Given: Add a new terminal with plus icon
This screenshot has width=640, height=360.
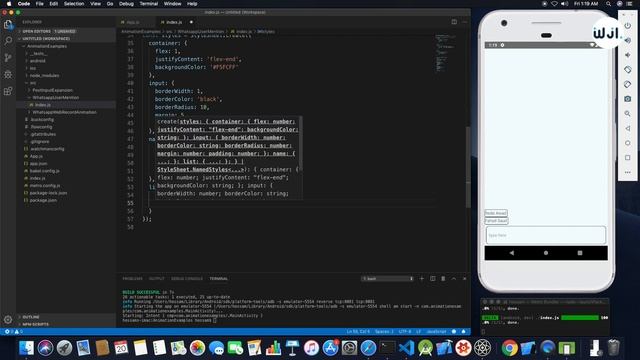Looking at the screenshot, I should [422, 279].
